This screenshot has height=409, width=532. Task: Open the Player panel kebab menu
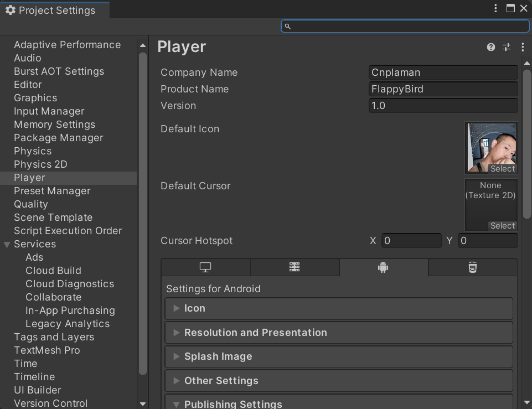[523, 47]
